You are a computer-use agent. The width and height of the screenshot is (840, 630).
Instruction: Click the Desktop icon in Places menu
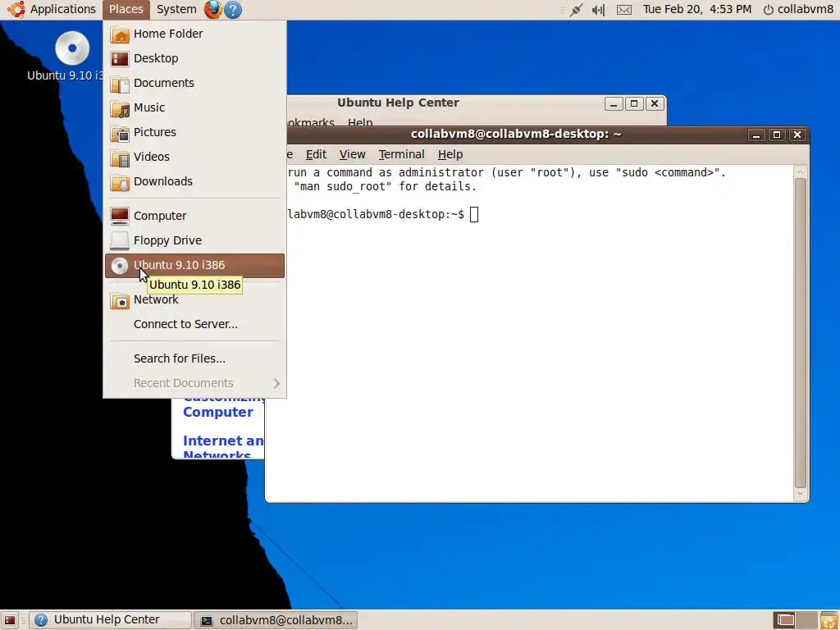[x=120, y=59]
